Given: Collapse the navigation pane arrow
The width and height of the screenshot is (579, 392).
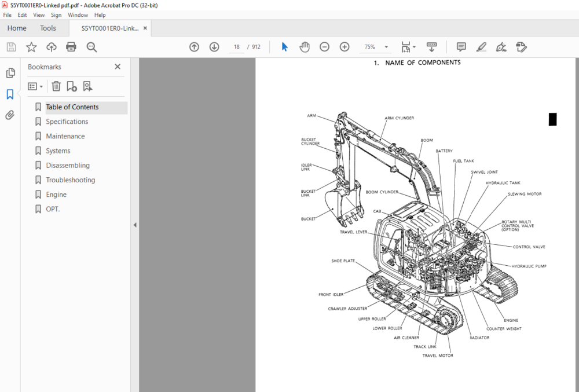Looking at the screenshot, I should click(x=135, y=225).
